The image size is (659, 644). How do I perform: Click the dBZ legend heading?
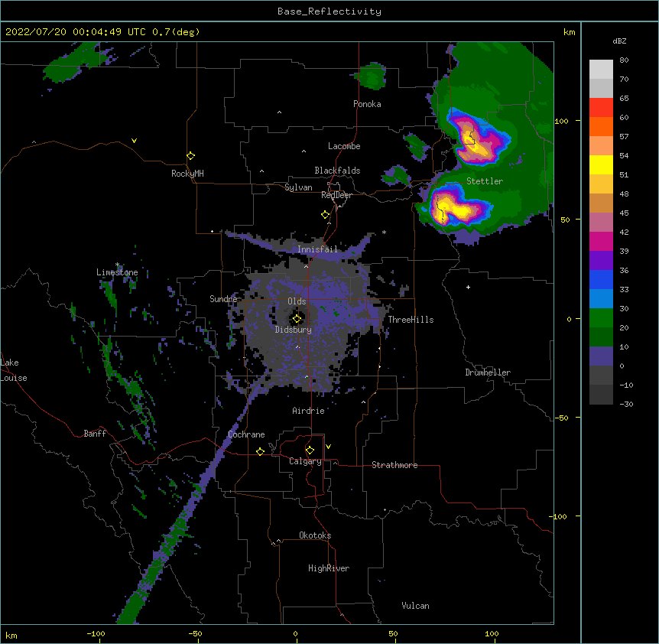[619, 41]
